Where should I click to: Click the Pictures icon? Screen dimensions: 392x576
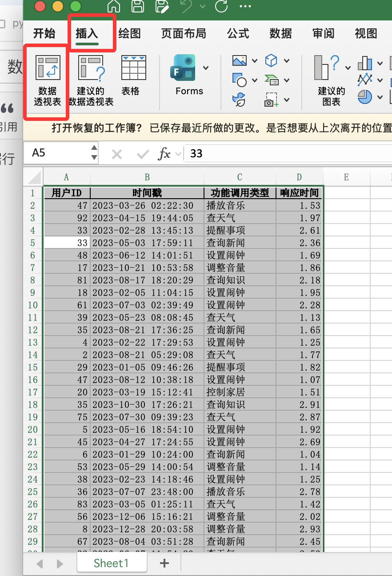[240, 60]
